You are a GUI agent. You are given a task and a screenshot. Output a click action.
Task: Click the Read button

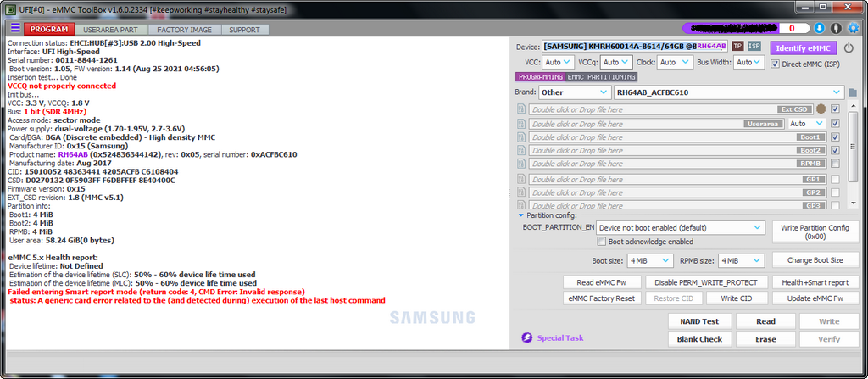click(x=765, y=321)
